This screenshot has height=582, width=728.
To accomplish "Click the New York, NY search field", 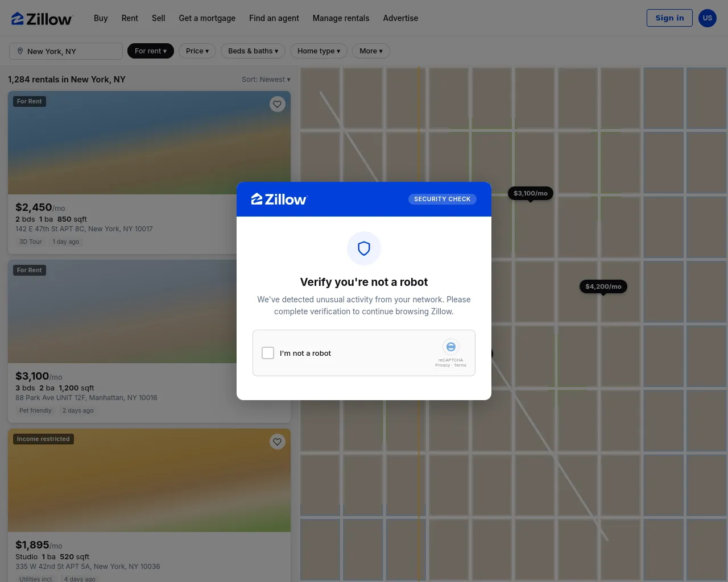I will tap(66, 51).
